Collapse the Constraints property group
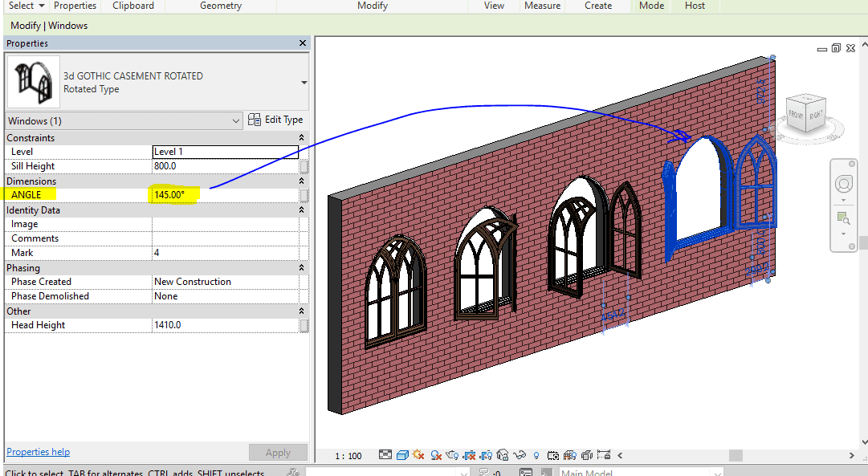 302,138
